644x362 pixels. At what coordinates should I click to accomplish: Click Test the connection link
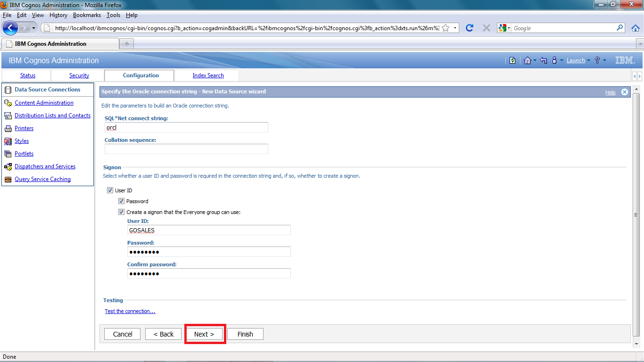(130, 311)
